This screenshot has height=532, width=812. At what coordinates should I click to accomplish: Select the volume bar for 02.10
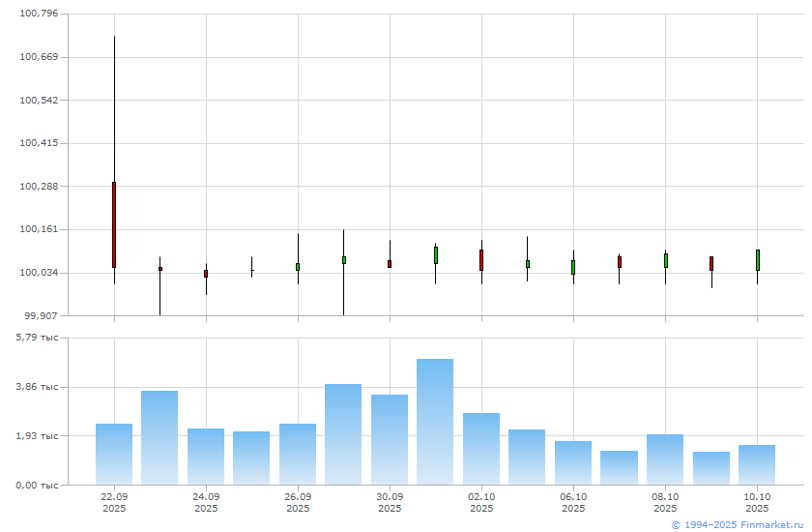481,448
